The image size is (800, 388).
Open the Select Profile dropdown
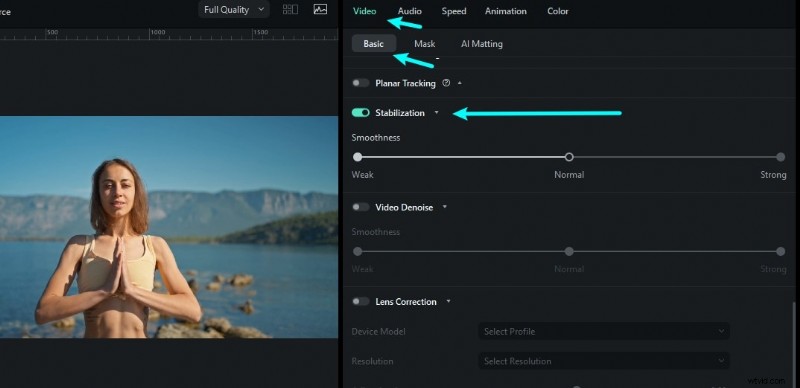(x=604, y=331)
